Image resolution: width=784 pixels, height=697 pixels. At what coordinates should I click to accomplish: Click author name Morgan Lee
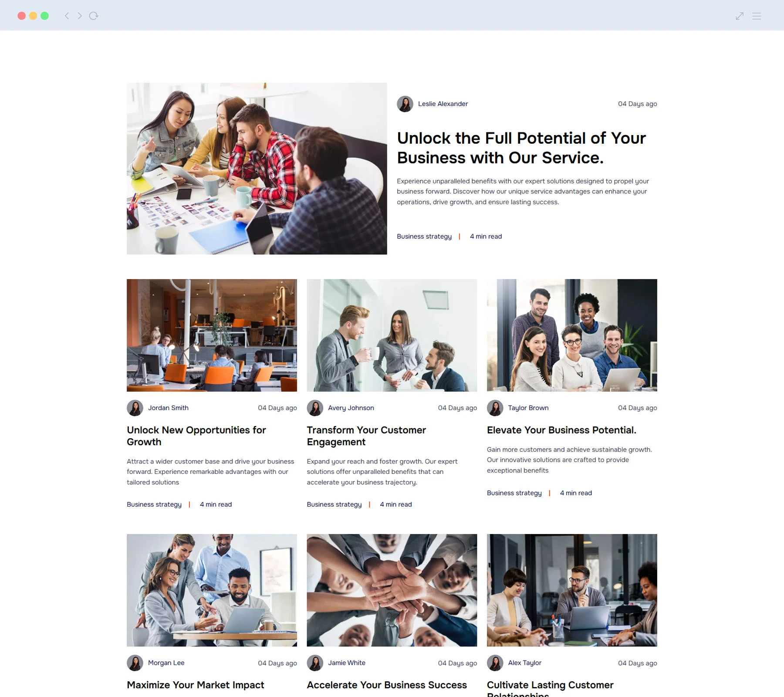166,663
